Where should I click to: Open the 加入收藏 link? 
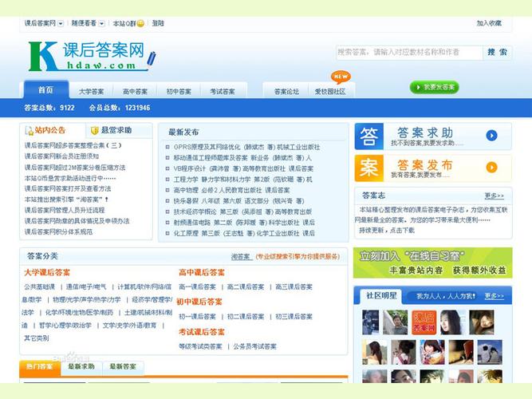(489, 23)
